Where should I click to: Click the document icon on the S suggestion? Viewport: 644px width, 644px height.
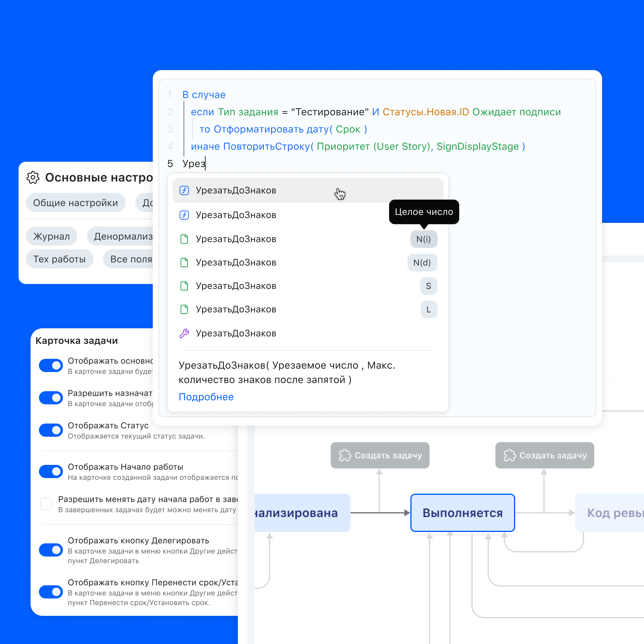click(184, 286)
